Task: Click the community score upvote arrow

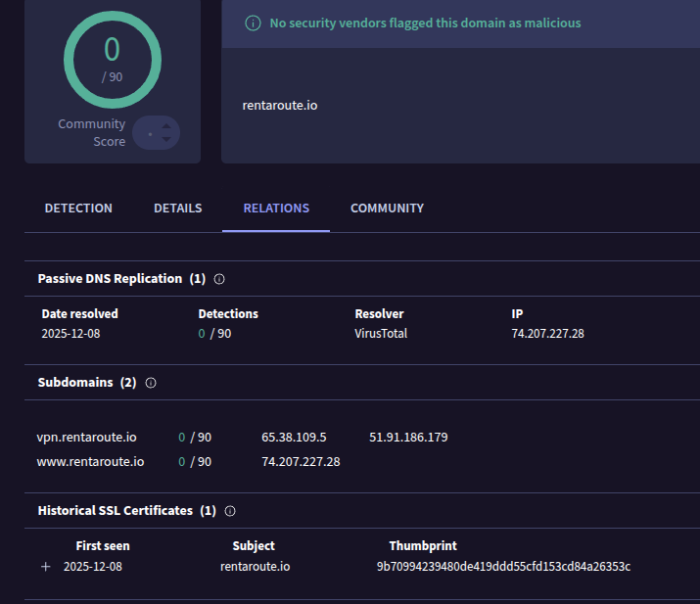Action: (166, 126)
